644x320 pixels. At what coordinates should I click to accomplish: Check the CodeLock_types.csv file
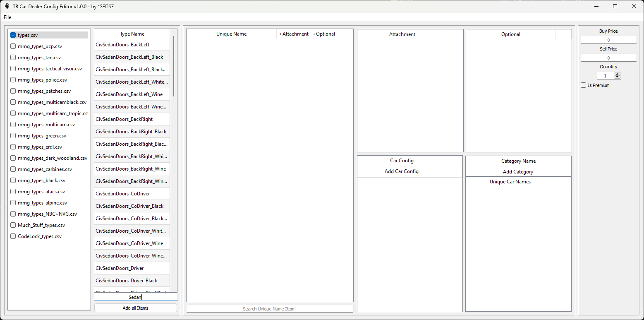click(x=13, y=236)
